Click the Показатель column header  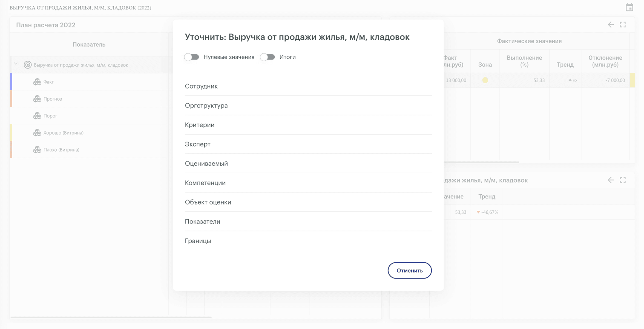89,44
